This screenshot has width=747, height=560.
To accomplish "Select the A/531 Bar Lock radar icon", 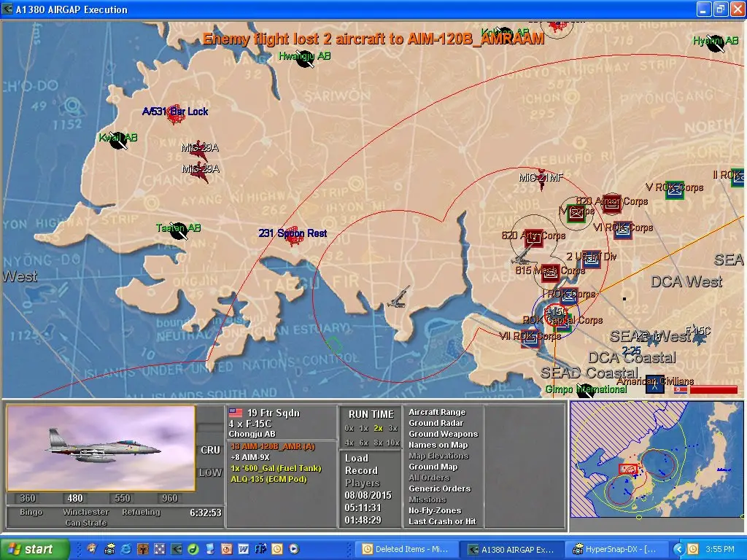I will tap(174, 113).
